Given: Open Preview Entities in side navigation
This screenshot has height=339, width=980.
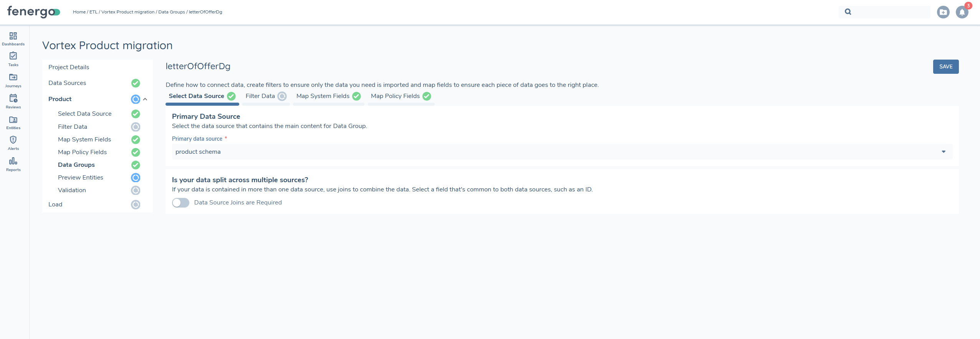Looking at the screenshot, I should tap(81, 178).
